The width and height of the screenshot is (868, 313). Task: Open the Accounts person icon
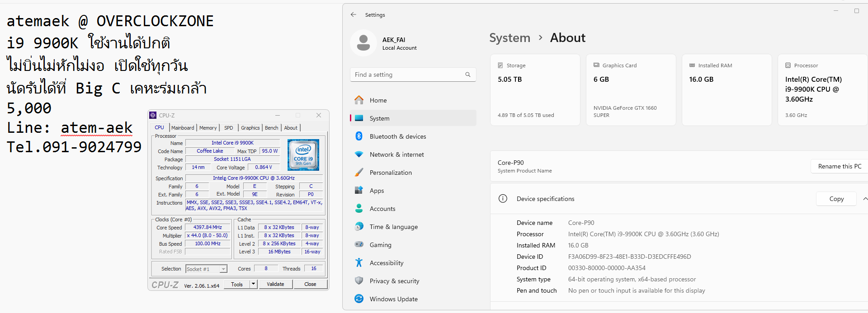pyautogui.click(x=359, y=208)
